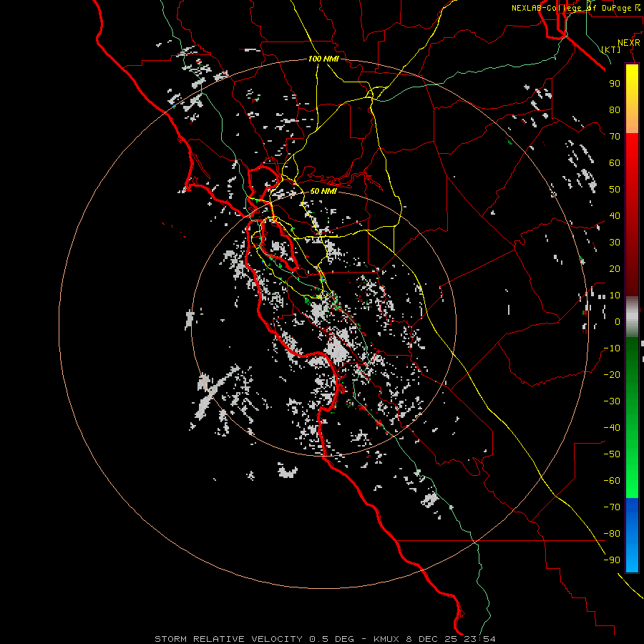644x644 pixels.
Task: Click the 10 value on the velocity scale
Action: pos(615,296)
